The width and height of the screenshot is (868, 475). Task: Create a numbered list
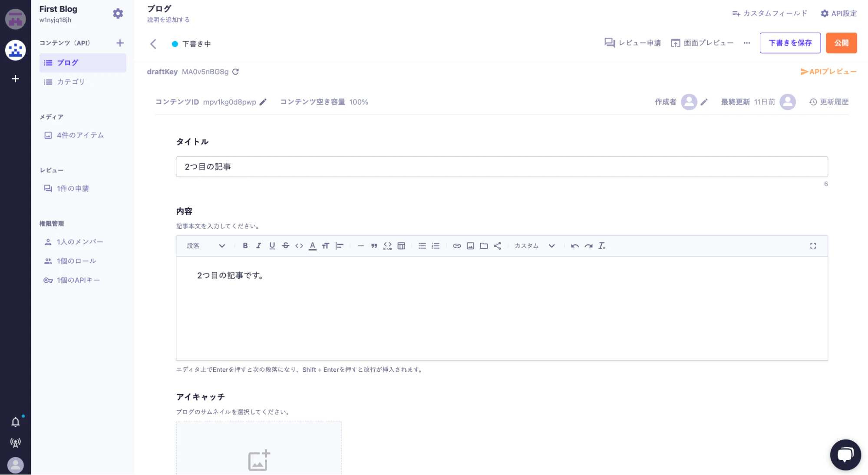436,246
